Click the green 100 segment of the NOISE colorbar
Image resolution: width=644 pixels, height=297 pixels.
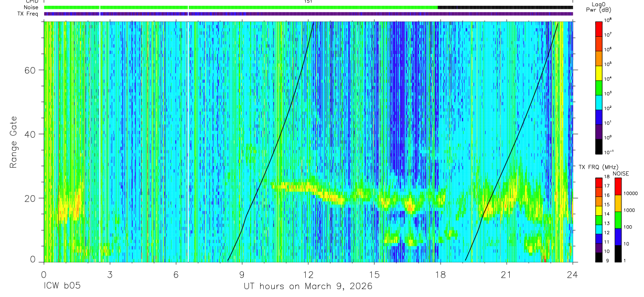618,220
